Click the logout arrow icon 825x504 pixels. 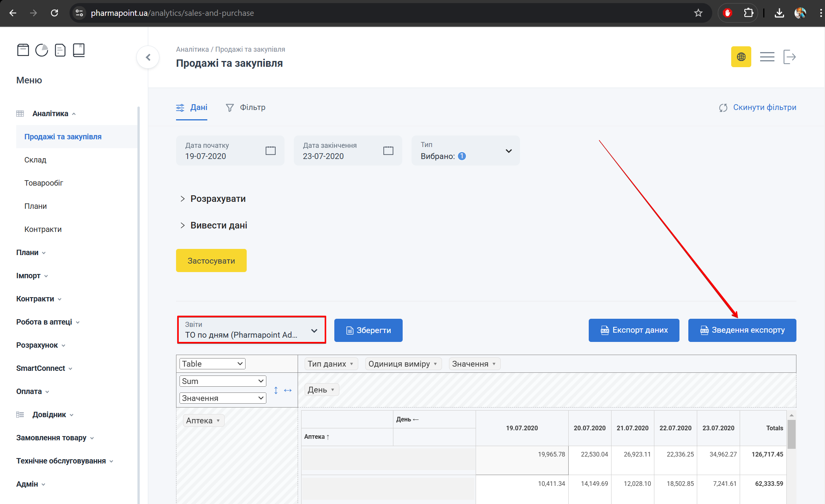coord(789,57)
